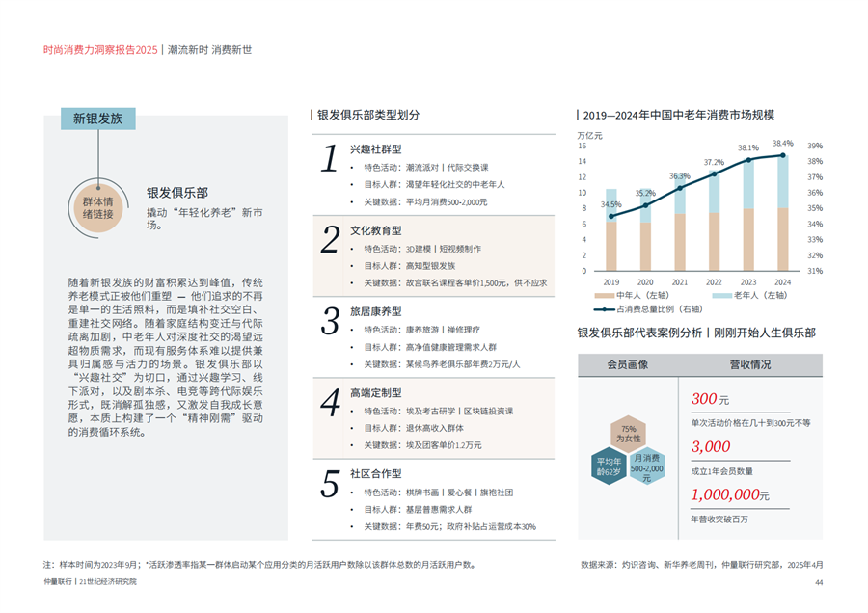
Task: Click the 营收情况 table header
Action: (x=748, y=364)
